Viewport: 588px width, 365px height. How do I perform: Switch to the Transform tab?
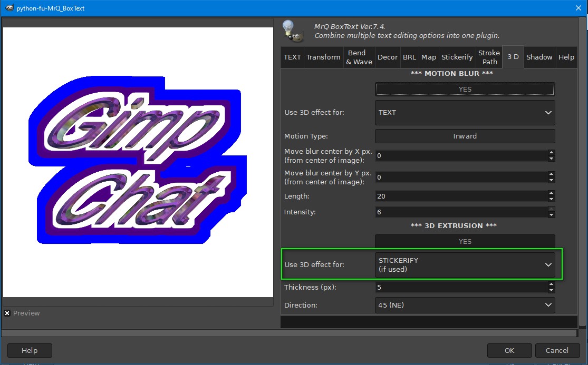coord(323,57)
